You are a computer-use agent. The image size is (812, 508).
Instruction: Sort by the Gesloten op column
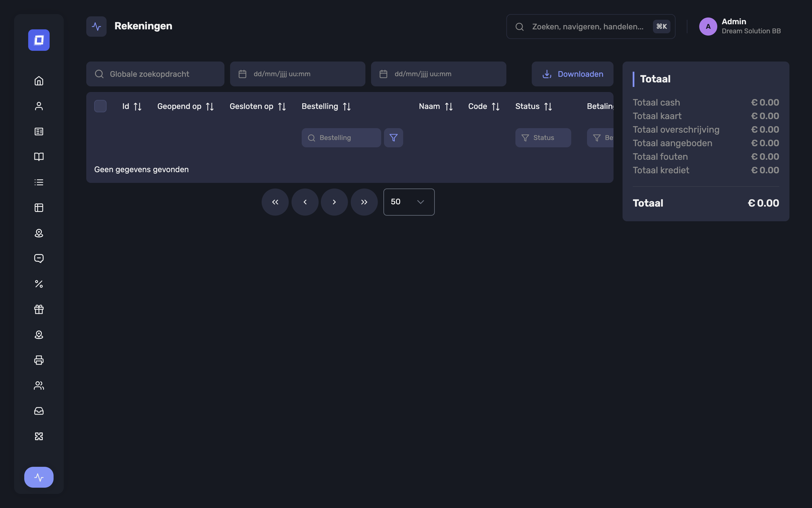(258, 106)
